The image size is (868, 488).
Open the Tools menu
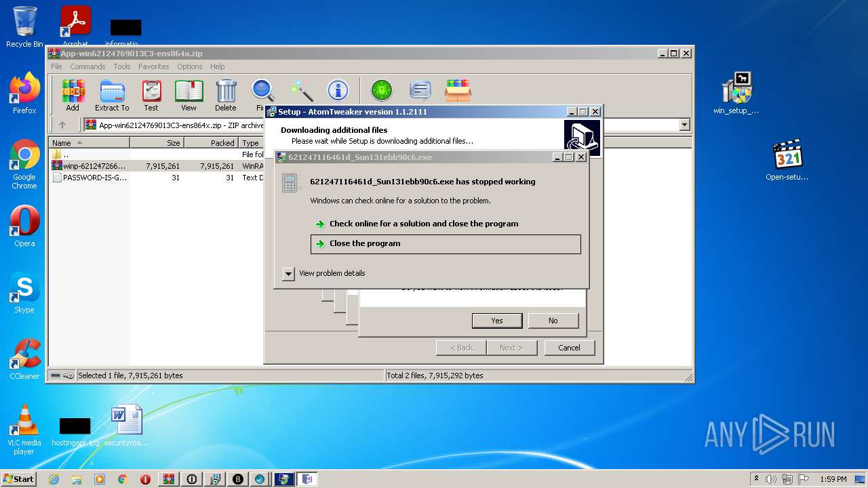pyautogui.click(x=122, y=66)
